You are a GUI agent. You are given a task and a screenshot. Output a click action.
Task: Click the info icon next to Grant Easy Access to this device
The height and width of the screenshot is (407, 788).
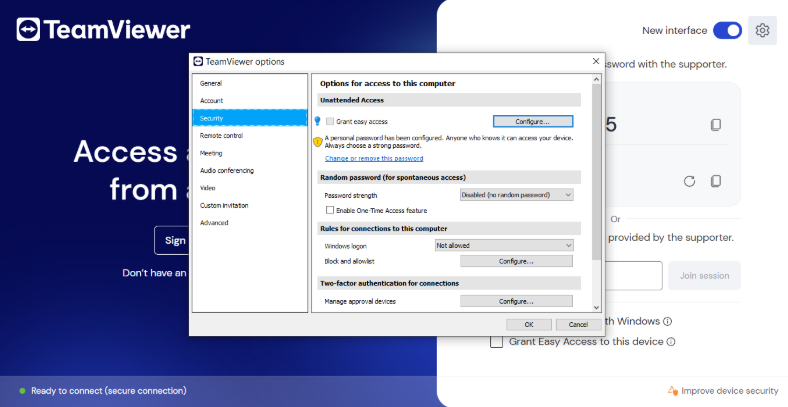(671, 342)
